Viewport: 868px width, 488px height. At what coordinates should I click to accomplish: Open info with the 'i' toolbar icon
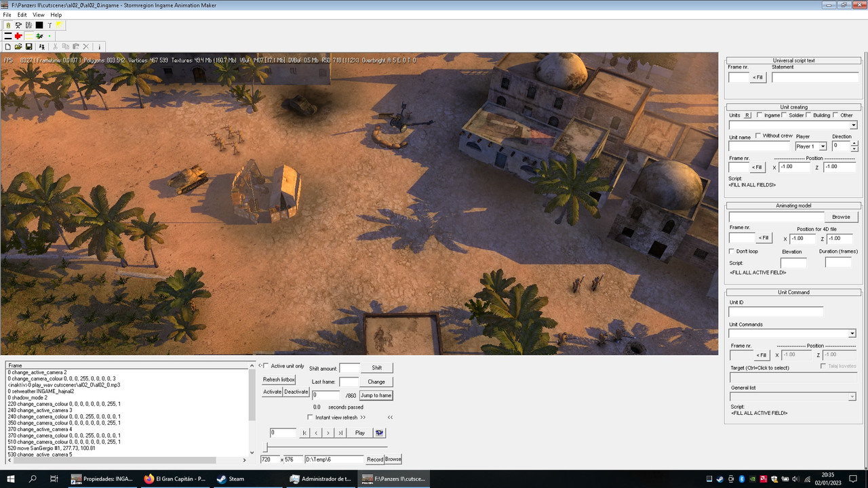(100, 47)
